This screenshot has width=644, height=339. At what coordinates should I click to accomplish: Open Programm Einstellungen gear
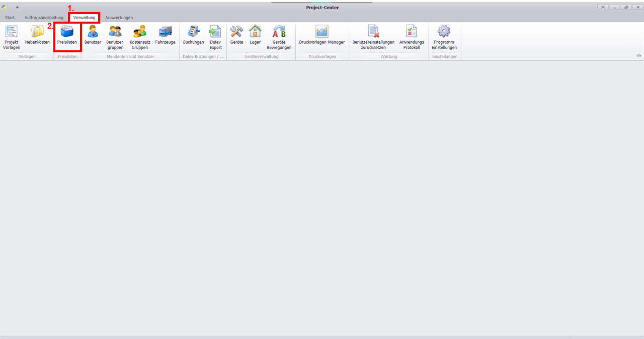coord(444,37)
